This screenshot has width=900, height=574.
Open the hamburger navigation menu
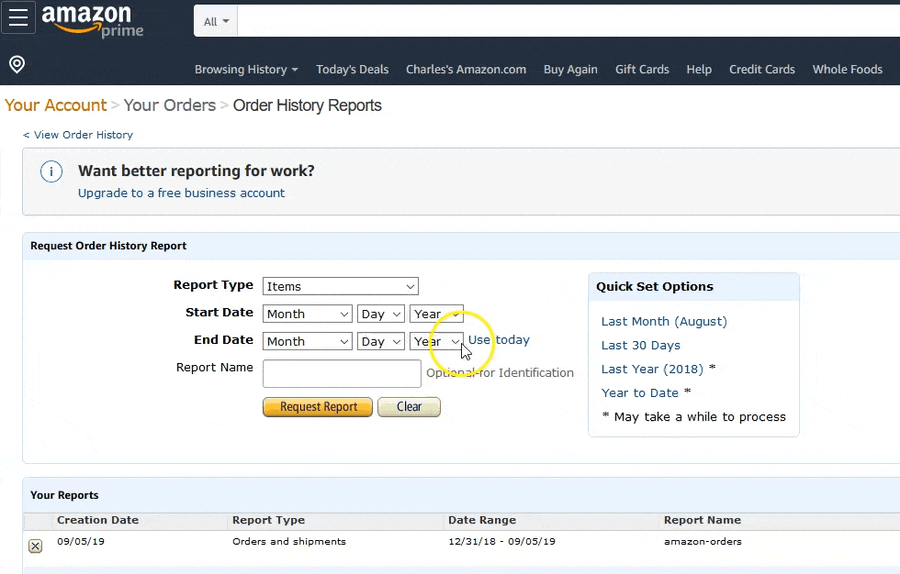coord(19,18)
